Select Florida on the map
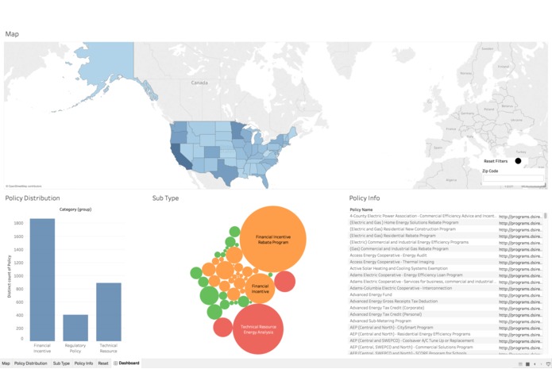This screenshot has width=552, height=392. click(264, 180)
